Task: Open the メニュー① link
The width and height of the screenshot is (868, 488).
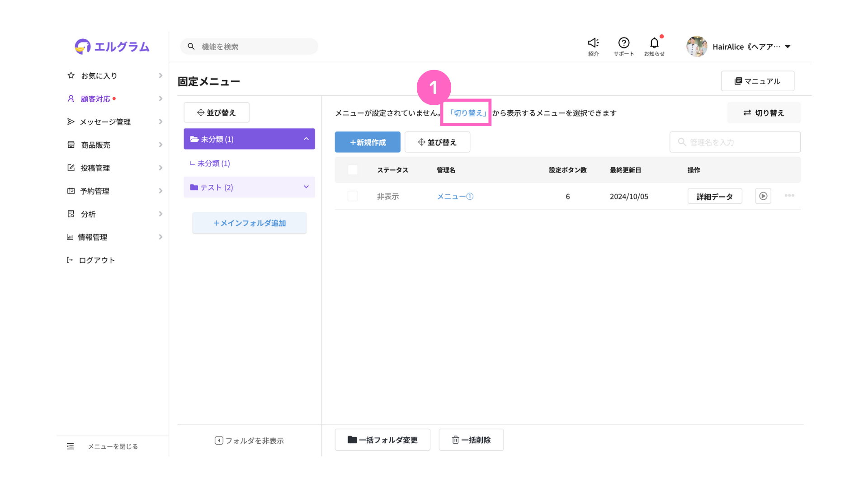Action: click(x=455, y=196)
